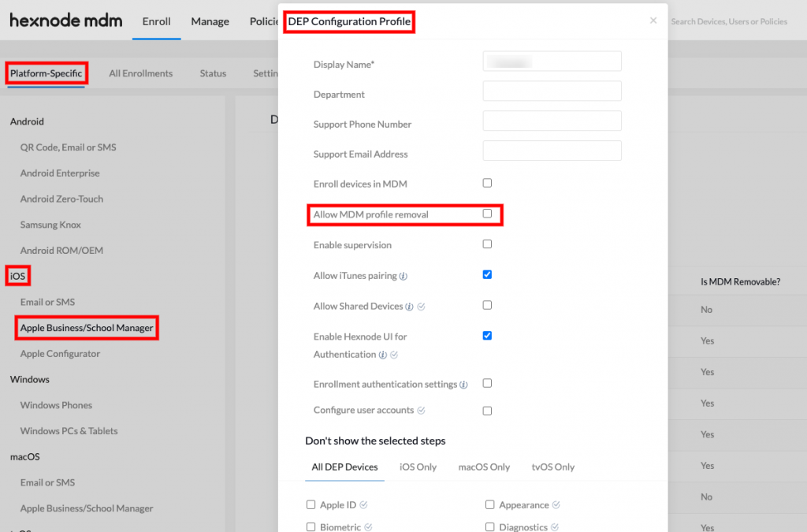Click the hexnode mdm logo
Image resolution: width=807 pixels, height=532 pixels.
66,20
